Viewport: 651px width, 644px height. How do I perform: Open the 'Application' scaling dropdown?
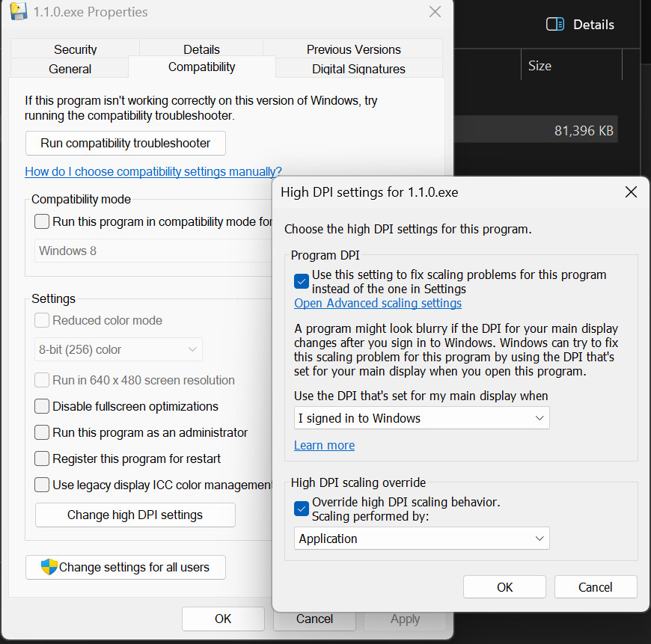[x=422, y=539]
